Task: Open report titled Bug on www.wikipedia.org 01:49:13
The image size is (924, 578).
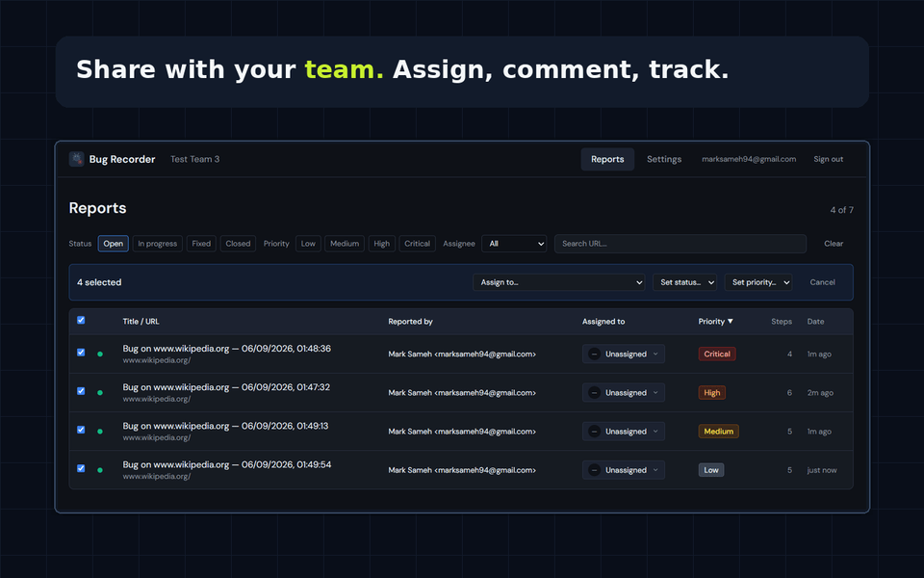Action: (225, 426)
